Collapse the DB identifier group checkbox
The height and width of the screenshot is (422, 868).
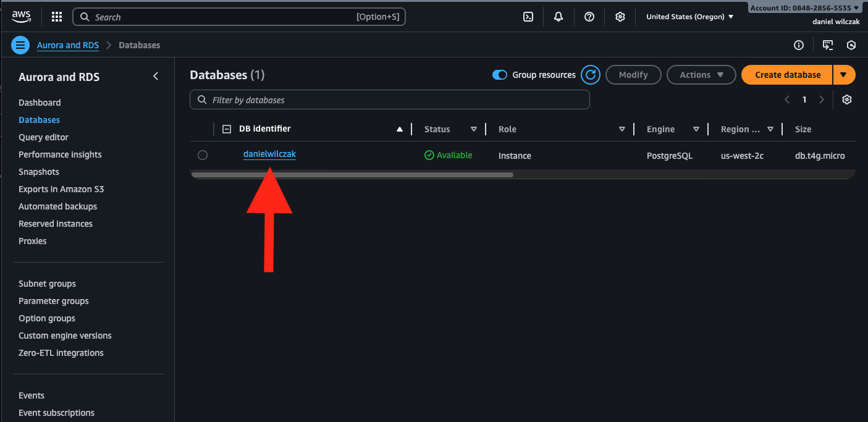(x=227, y=129)
